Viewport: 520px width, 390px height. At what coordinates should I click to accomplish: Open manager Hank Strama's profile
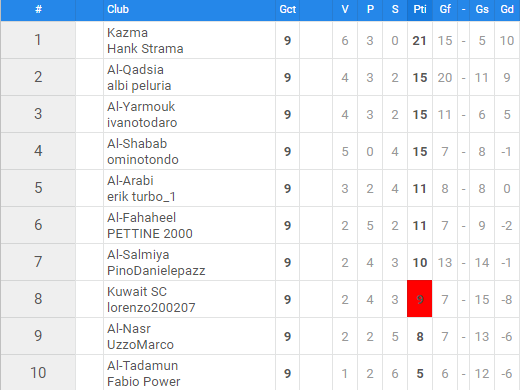pyautogui.click(x=145, y=49)
